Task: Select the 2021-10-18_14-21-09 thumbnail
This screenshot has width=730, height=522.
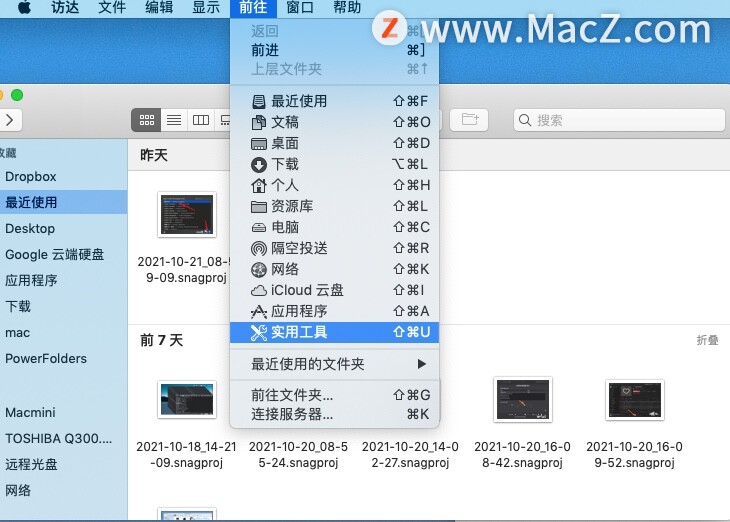Action: (x=187, y=400)
